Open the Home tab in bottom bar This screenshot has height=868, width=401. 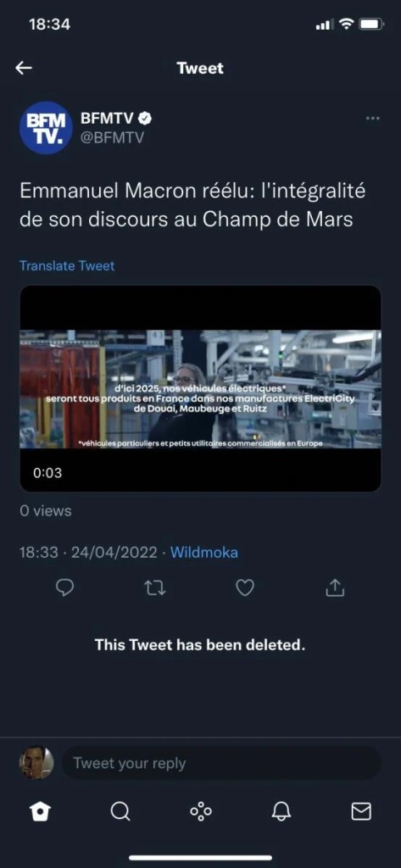pos(41,812)
